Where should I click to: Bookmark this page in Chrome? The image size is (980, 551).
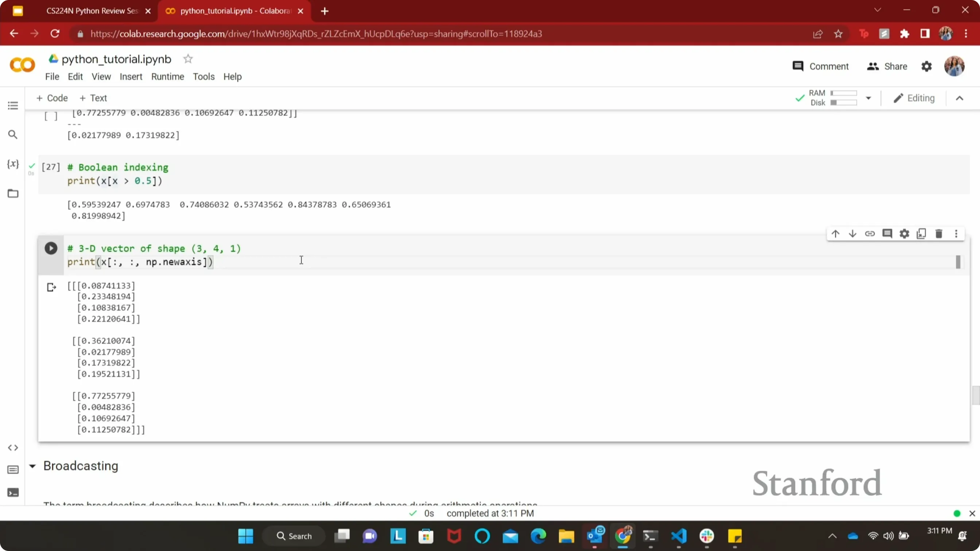[838, 34]
